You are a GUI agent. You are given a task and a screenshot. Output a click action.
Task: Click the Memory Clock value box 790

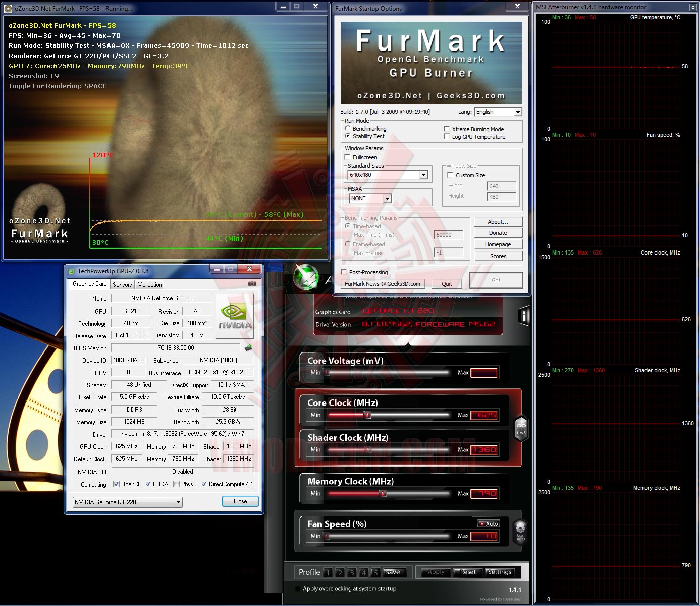tap(484, 494)
